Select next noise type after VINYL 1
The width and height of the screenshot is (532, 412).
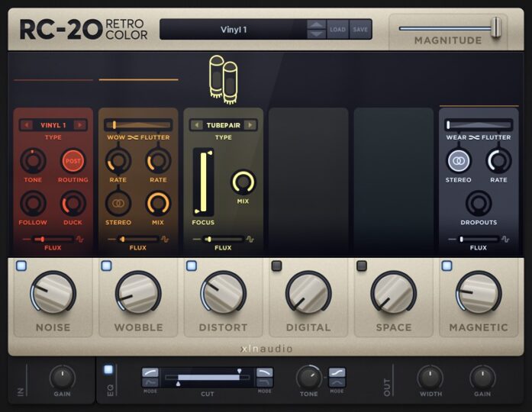pos(80,125)
